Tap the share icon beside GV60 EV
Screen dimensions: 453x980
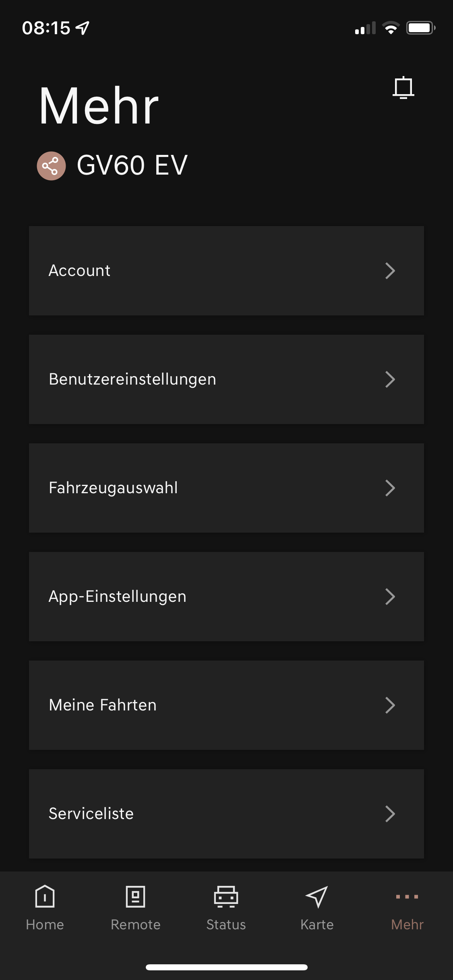point(51,166)
